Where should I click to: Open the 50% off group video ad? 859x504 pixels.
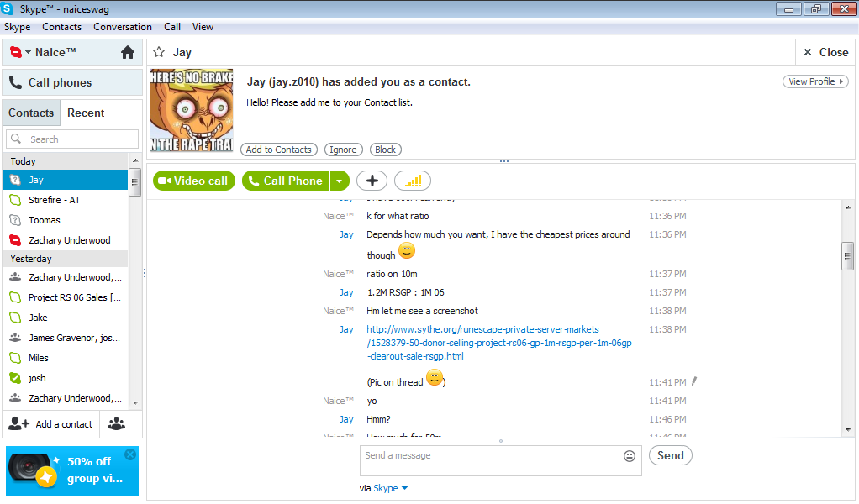pos(72,471)
